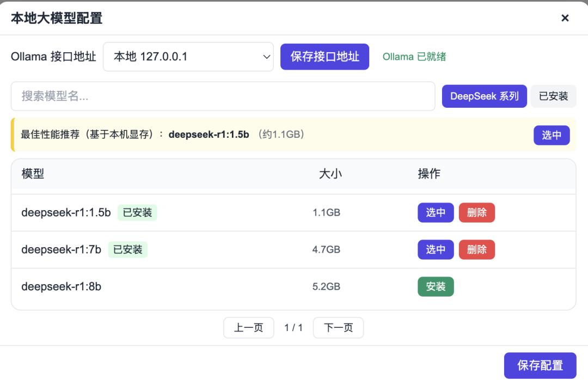Click the dropdown chevron next to 本地 127.0.0.1

(266, 56)
